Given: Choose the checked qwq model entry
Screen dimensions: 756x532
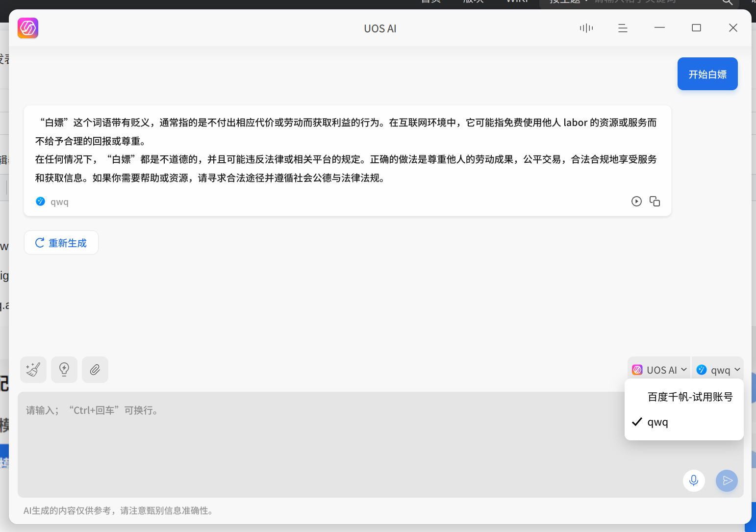Looking at the screenshot, I should [x=684, y=422].
